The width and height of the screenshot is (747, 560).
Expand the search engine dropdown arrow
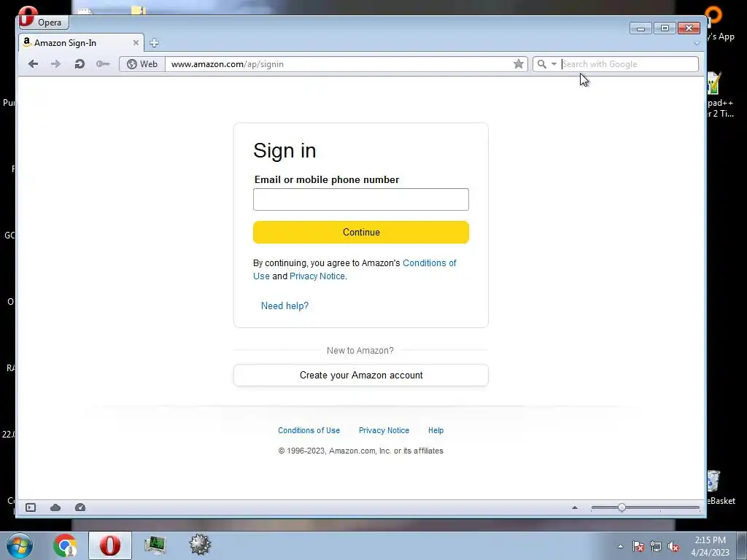(x=554, y=64)
